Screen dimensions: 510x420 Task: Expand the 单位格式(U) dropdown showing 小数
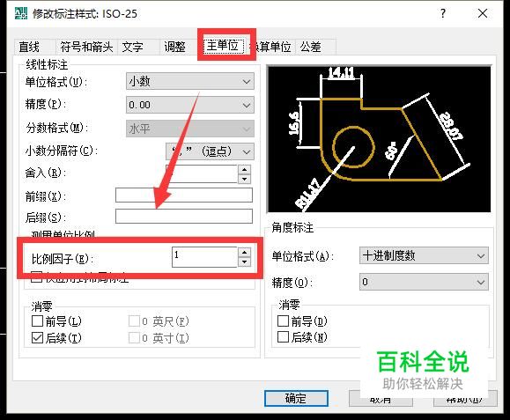pos(190,81)
